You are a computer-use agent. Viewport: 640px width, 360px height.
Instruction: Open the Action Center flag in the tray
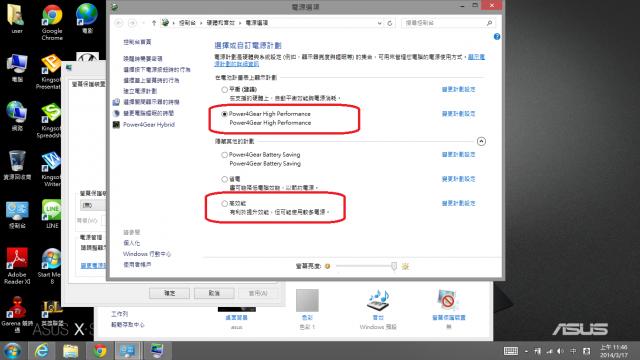(538, 351)
